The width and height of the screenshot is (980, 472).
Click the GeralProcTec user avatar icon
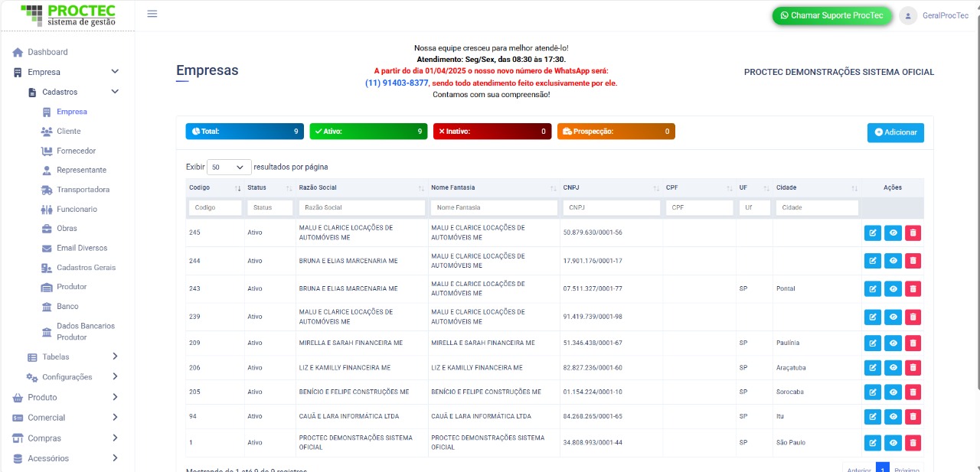[x=908, y=15]
